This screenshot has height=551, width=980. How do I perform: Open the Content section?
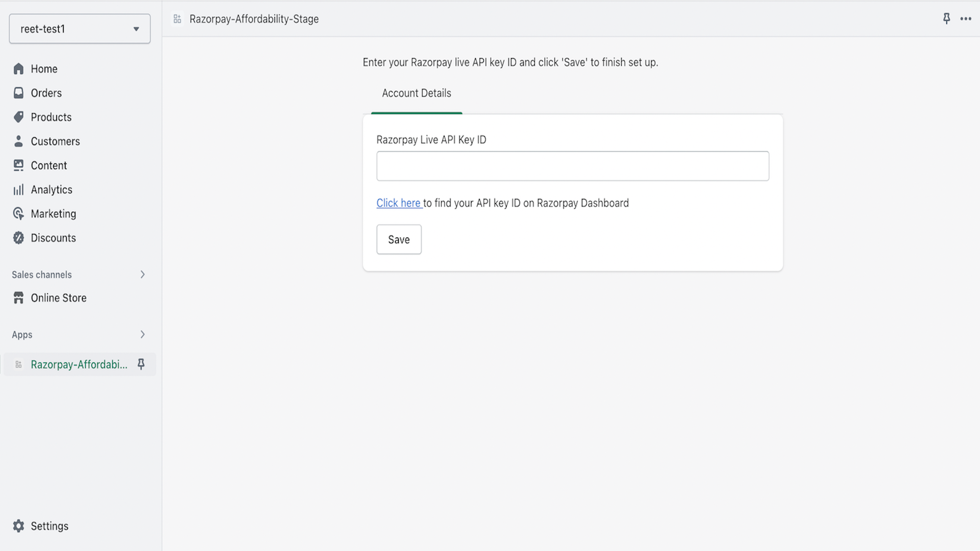48,165
